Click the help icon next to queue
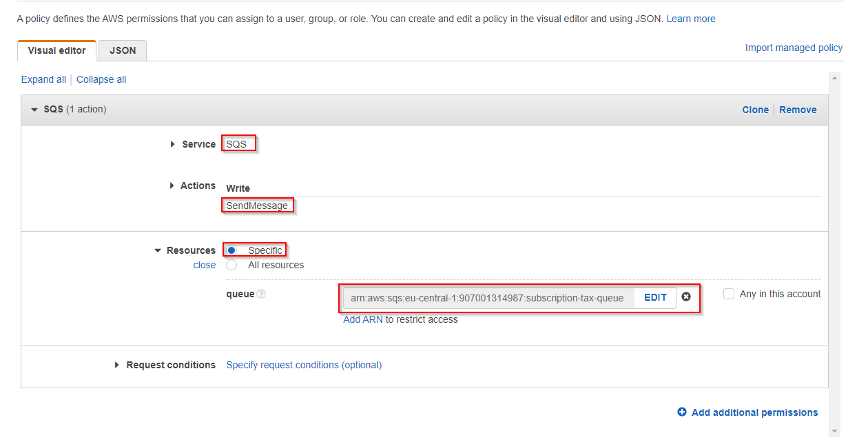Image resolution: width=868 pixels, height=440 pixels. 261,294
